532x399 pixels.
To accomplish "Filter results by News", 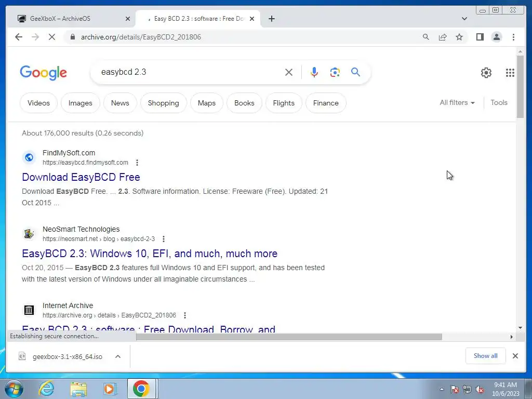I will pyautogui.click(x=120, y=103).
